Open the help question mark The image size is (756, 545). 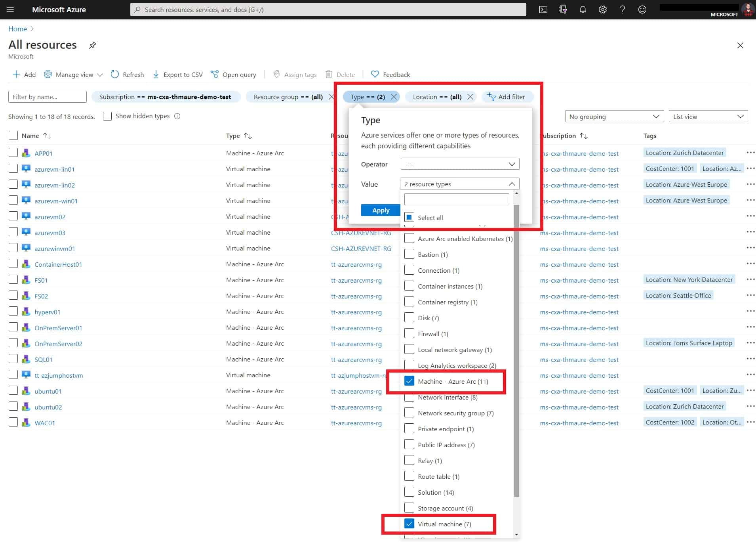[x=622, y=10]
